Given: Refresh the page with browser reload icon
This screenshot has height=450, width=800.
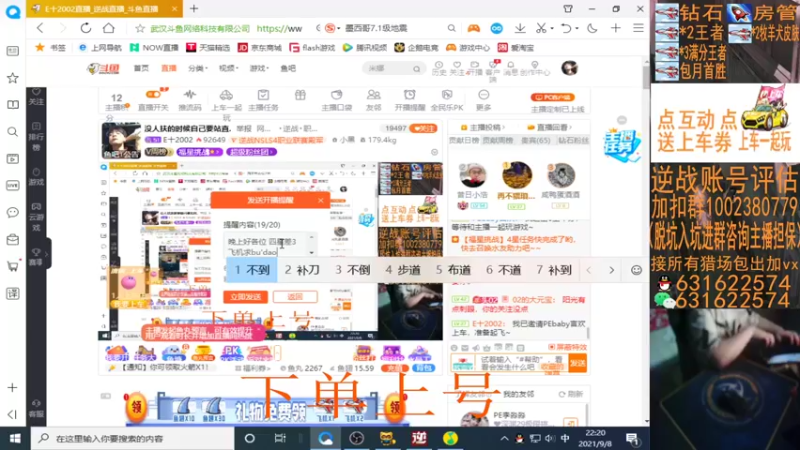Looking at the screenshot, I should point(86,28).
